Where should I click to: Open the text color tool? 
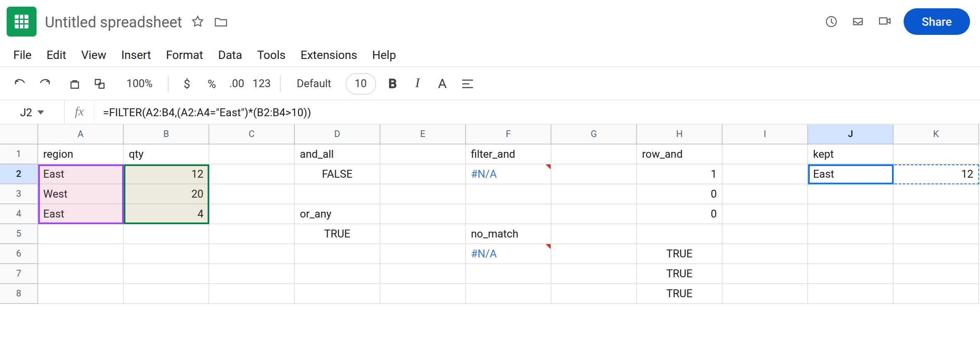point(442,84)
